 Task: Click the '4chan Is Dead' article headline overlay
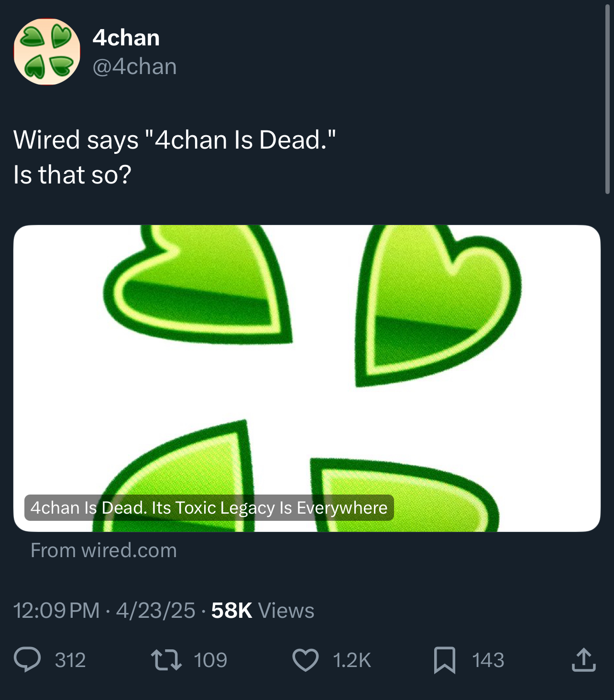pyautogui.click(x=209, y=507)
